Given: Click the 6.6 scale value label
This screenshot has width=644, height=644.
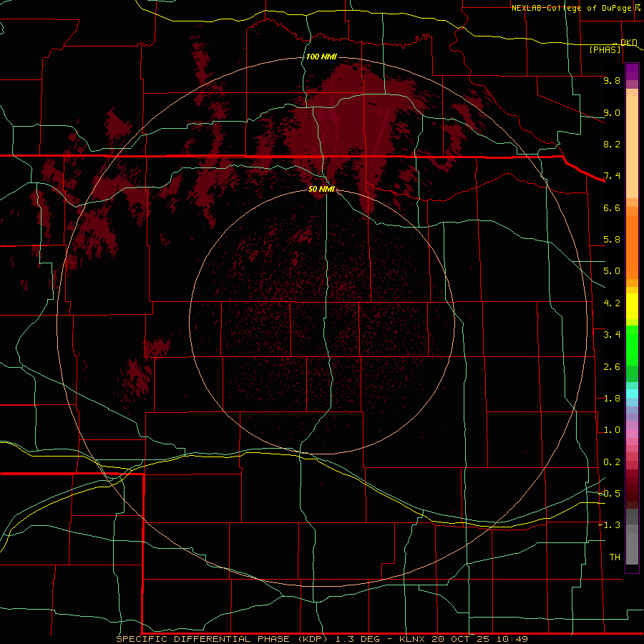Looking at the screenshot, I should click(612, 208).
